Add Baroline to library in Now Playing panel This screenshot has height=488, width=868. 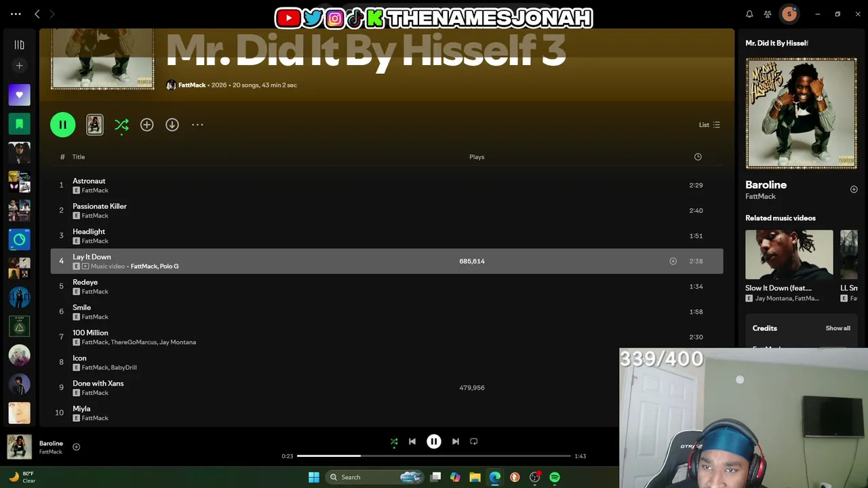[854, 190]
